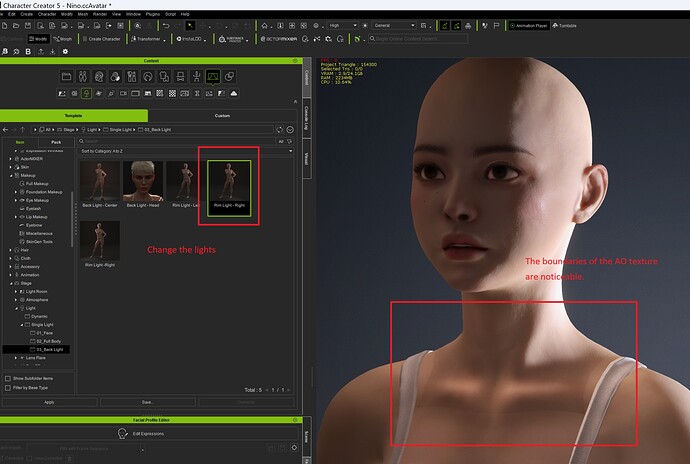Click the Home camera view icon
690x464 pixels.
(264, 26)
